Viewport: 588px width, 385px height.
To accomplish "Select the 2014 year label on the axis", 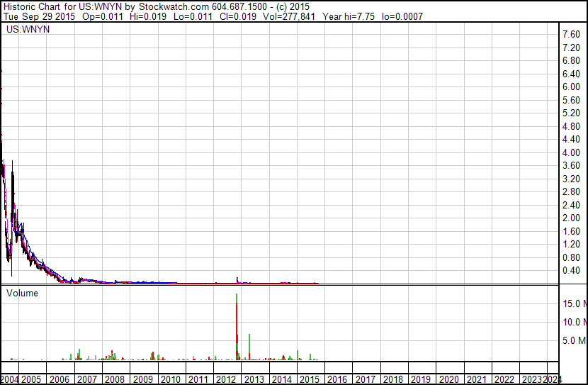I will pos(282,379).
